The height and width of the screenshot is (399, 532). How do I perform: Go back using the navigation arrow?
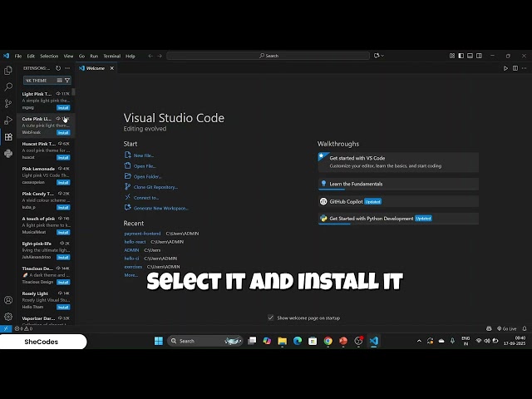(x=150, y=56)
